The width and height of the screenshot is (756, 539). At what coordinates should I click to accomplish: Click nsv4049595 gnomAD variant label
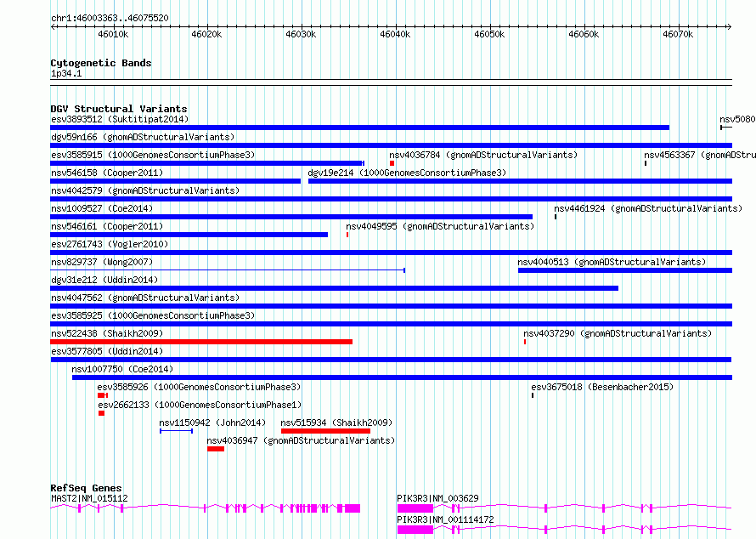[x=440, y=226]
